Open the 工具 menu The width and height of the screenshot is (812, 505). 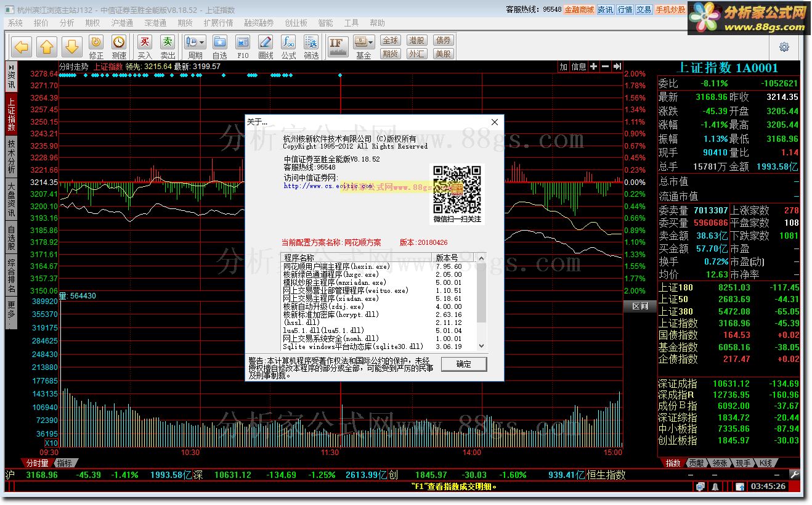point(351,23)
